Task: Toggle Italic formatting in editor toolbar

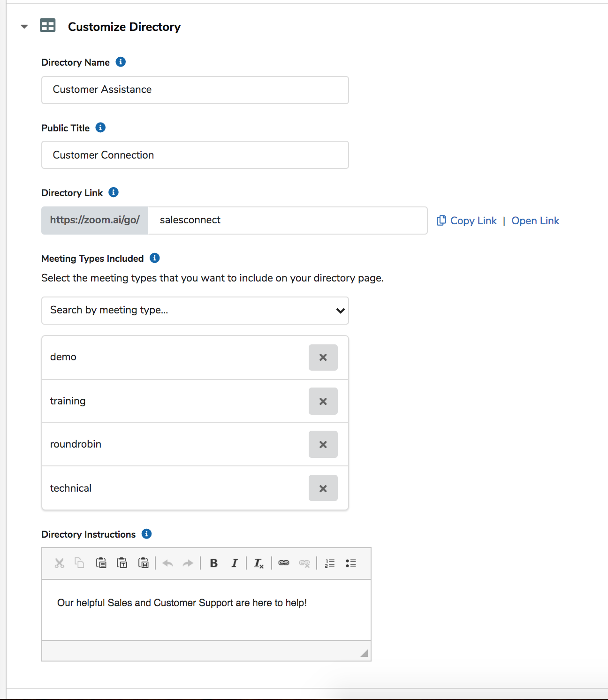Action: pos(235,563)
